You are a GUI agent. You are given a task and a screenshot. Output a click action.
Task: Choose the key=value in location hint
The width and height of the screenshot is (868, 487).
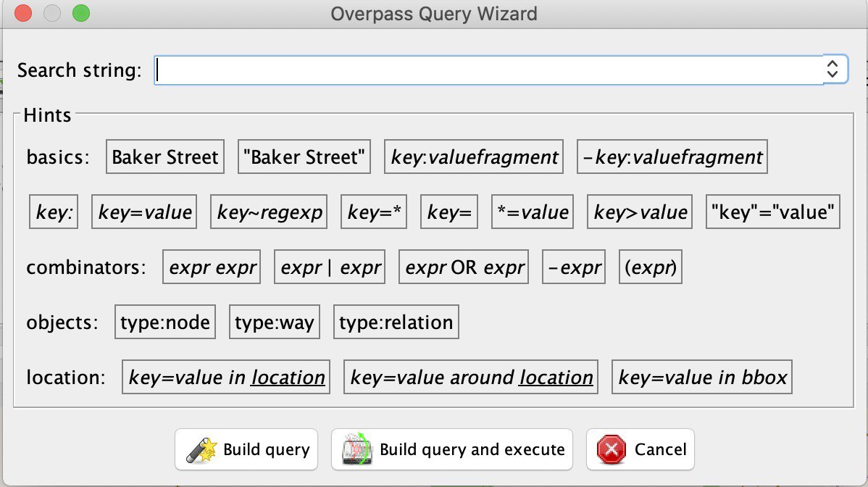pyautogui.click(x=226, y=377)
